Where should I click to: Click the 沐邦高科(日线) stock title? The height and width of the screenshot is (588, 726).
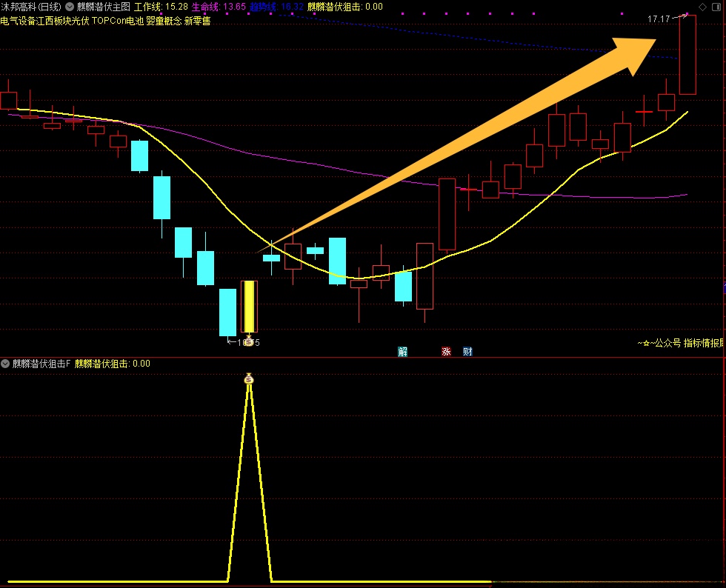tap(32, 7)
